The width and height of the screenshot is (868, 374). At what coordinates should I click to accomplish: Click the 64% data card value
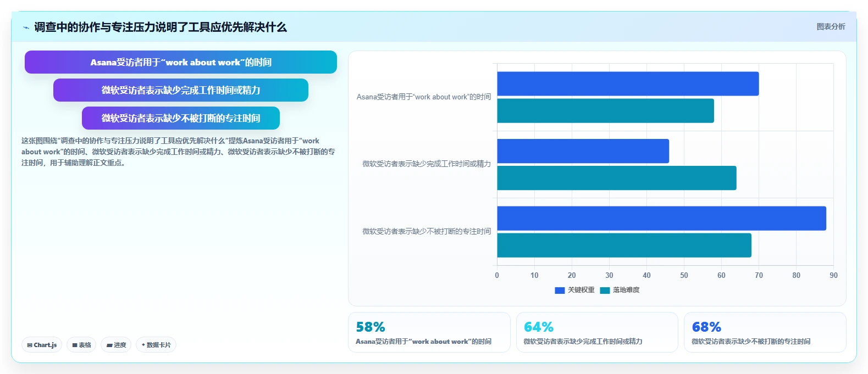point(538,327)
